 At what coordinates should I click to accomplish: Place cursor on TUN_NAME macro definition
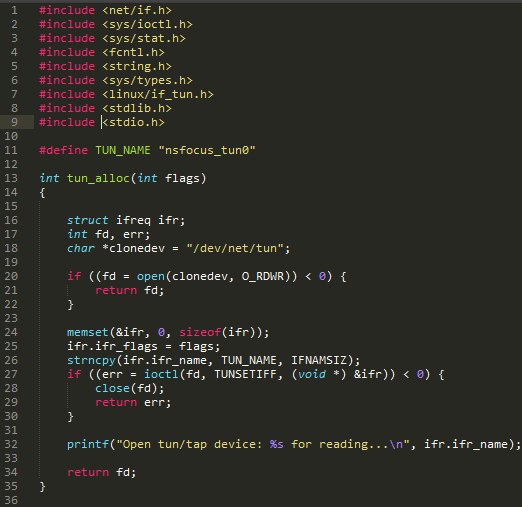pyautogui.click(x=123, y=150)
